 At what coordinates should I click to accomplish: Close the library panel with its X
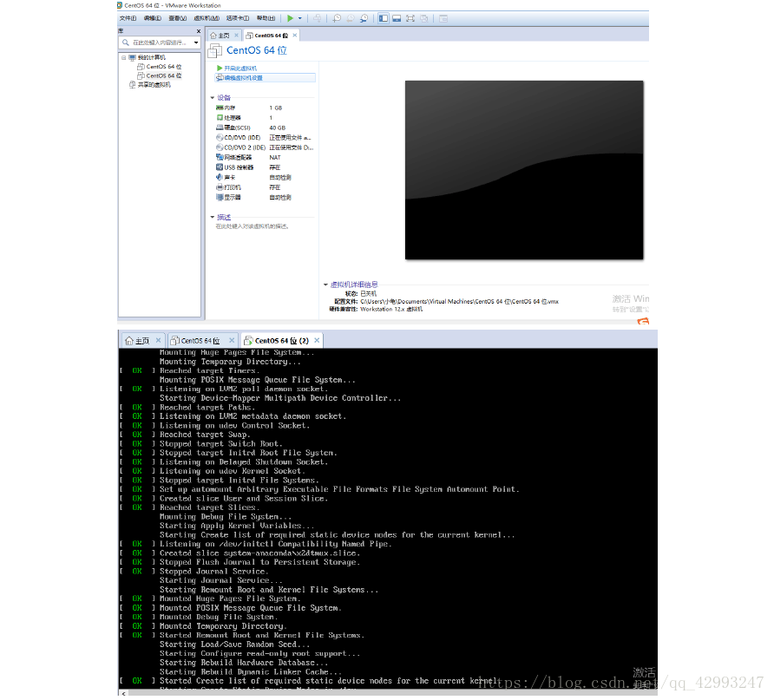(x=199, y=31)
